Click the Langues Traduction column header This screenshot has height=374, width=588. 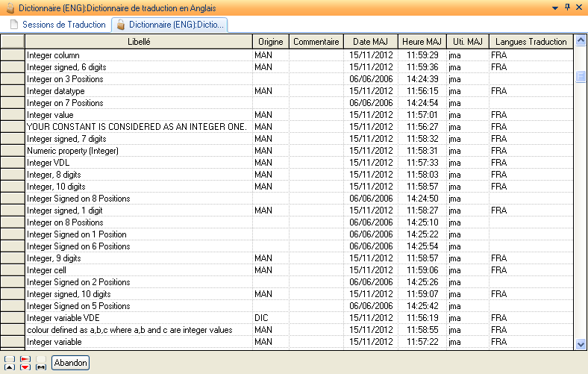[531, 42]
